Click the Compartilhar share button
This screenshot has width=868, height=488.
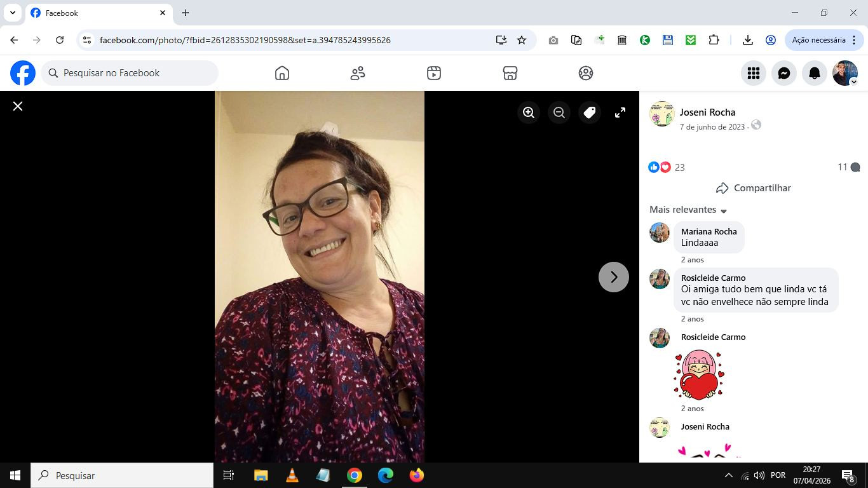(x=754, y=188)
